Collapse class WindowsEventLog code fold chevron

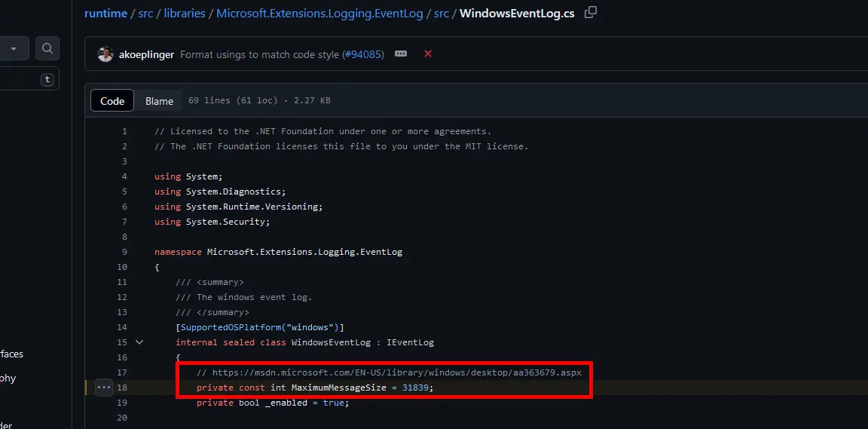pos(139,342)
